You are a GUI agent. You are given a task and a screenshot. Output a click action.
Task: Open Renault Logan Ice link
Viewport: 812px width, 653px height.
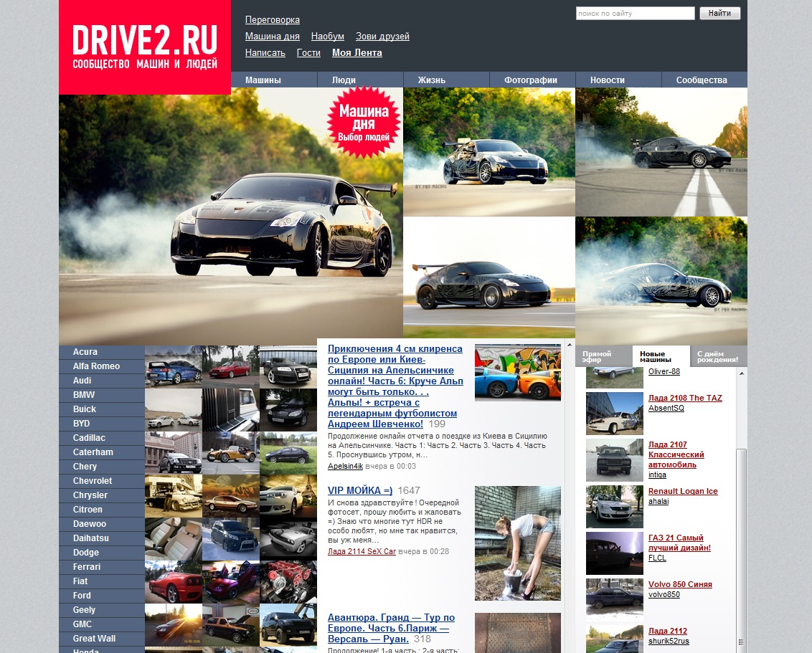click(x=683, y=491)
